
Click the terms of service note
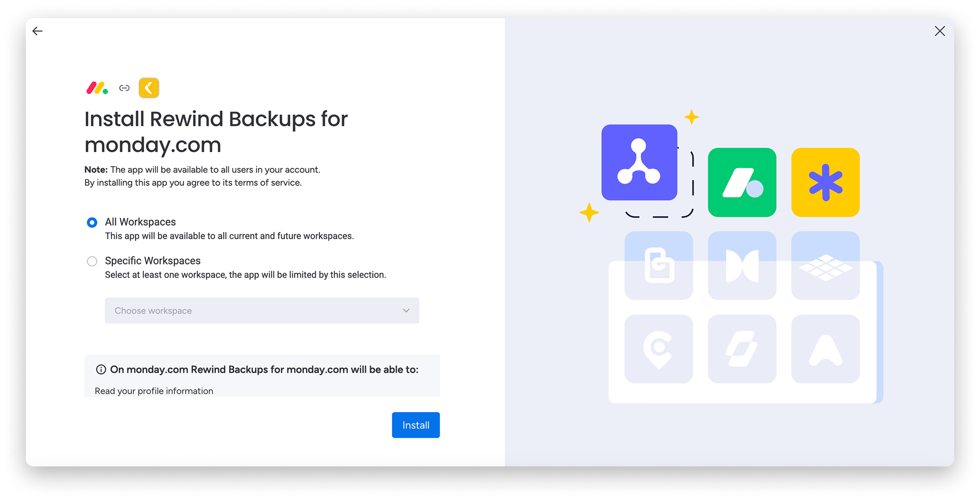tap(193, 183)
